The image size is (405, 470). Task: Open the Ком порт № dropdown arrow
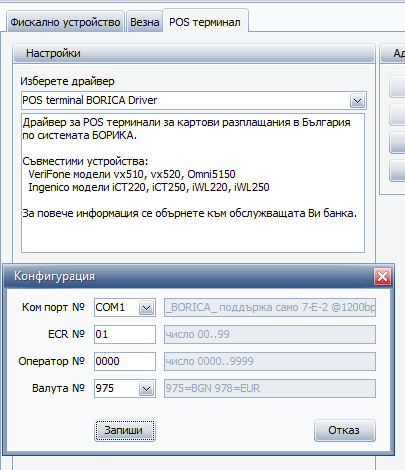point(146,307)
